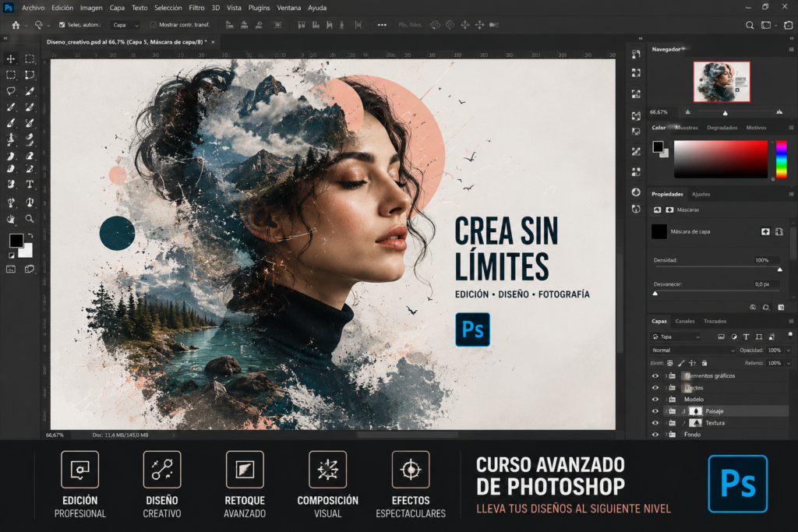This screenshot has height=532, width=798.
Task: Select the Type tool
Action: click(x=30, y=184)
